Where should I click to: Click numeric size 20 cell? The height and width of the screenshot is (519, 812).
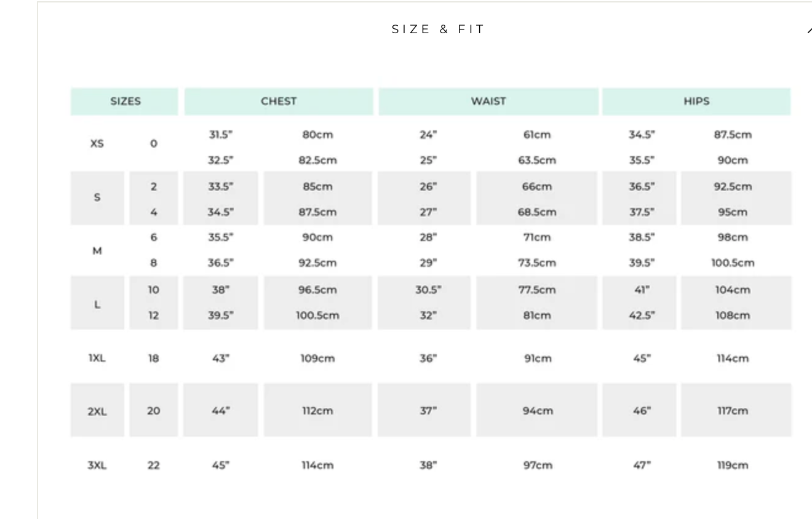[153, 411]
